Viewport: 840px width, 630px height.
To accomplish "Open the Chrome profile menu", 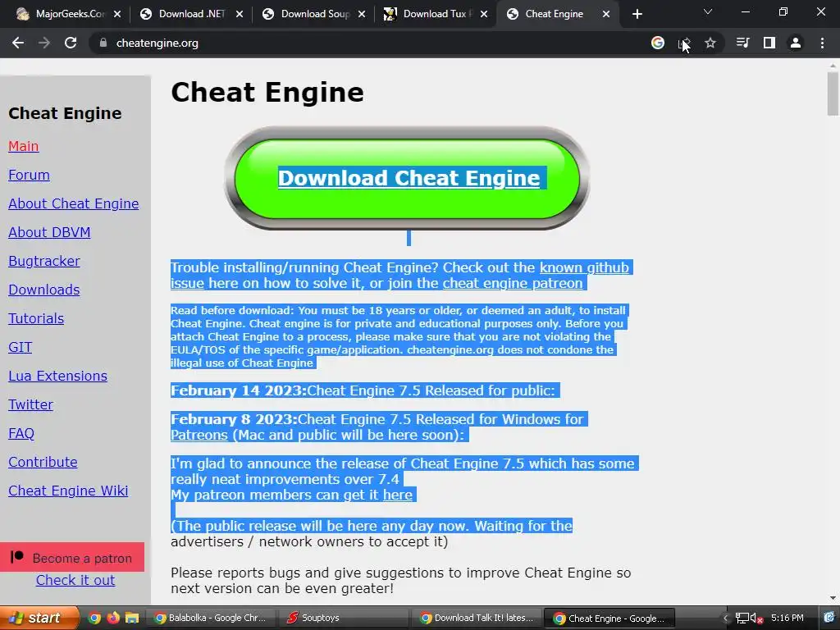I will (796, 43).
